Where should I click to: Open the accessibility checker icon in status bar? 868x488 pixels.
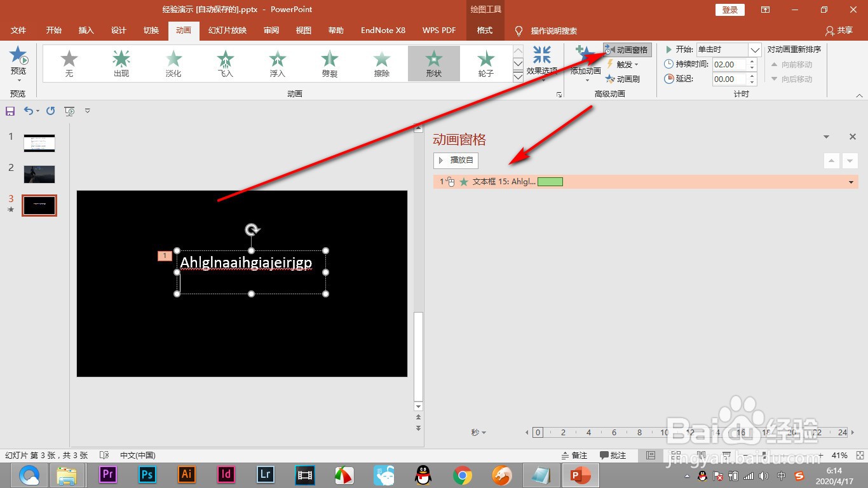(x=104, y=455)
